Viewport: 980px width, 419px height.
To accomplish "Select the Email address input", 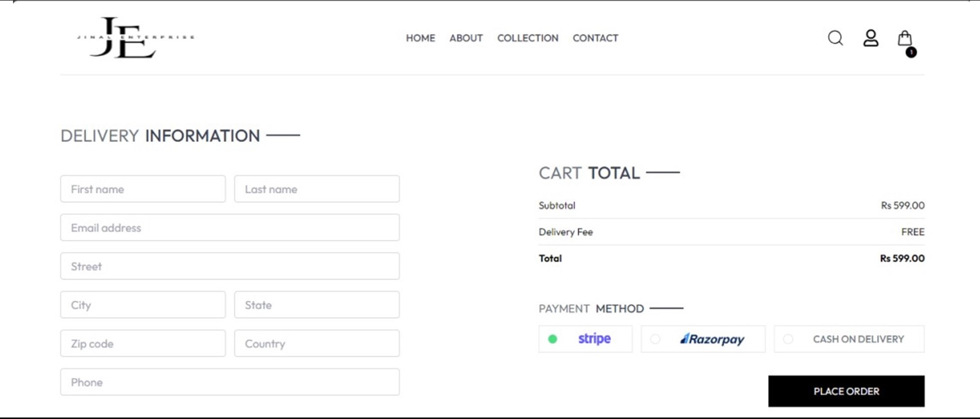I will click(230, 228).
